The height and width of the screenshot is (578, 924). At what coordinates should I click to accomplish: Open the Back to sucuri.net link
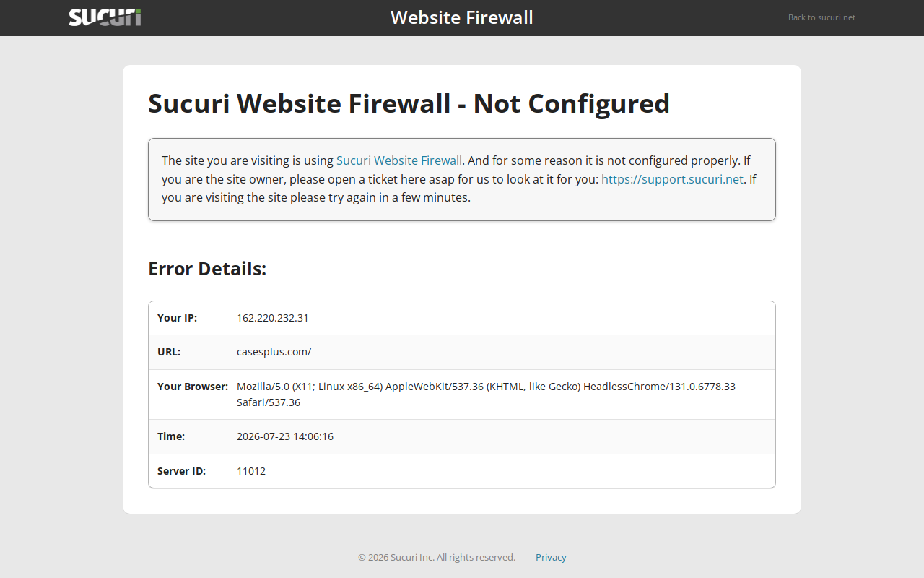pos(821,17)
